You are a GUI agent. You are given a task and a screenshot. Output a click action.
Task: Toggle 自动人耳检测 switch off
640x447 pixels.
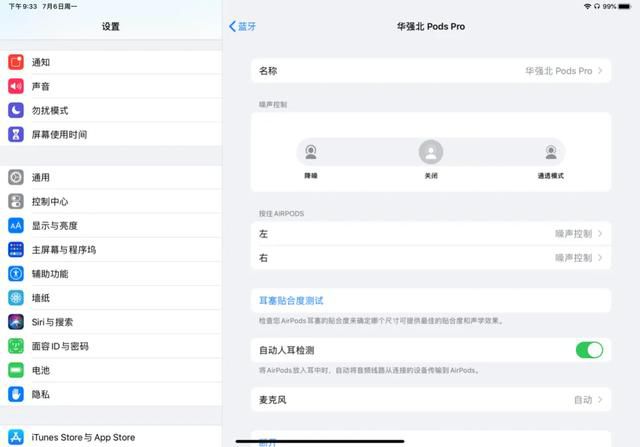point(589,350)
